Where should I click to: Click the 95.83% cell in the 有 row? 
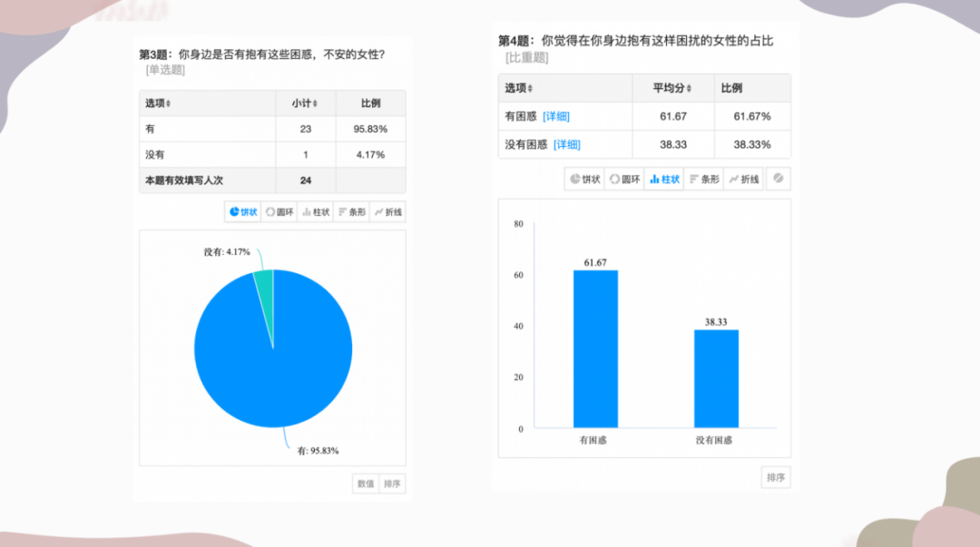[x=370, y=129]
